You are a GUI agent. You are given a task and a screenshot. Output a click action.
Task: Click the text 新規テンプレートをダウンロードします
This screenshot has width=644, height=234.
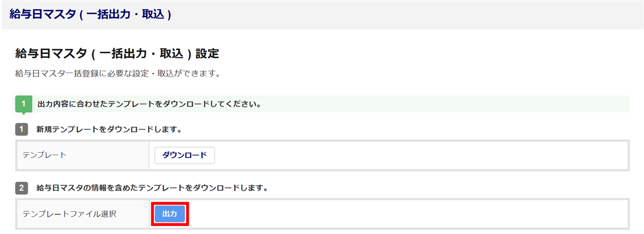[x=109, y=130]
